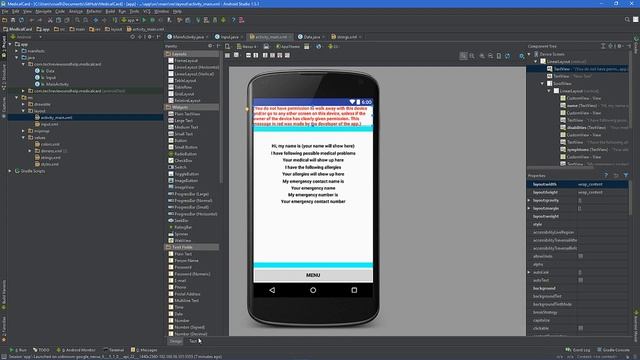
Task: Click the Refresh layout preview icon
Action: (x=507, y=56)
